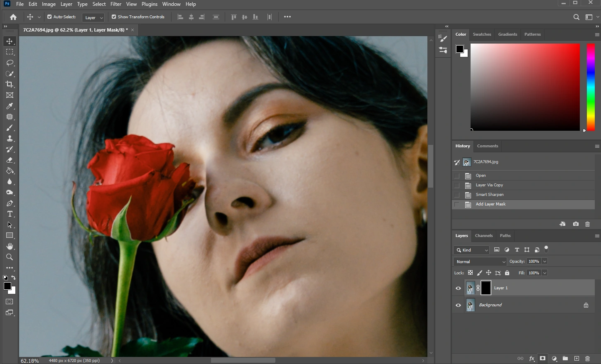Create new adjustment layer icon
The width and height of the screenshot is (601, 364).
(554, 358)
